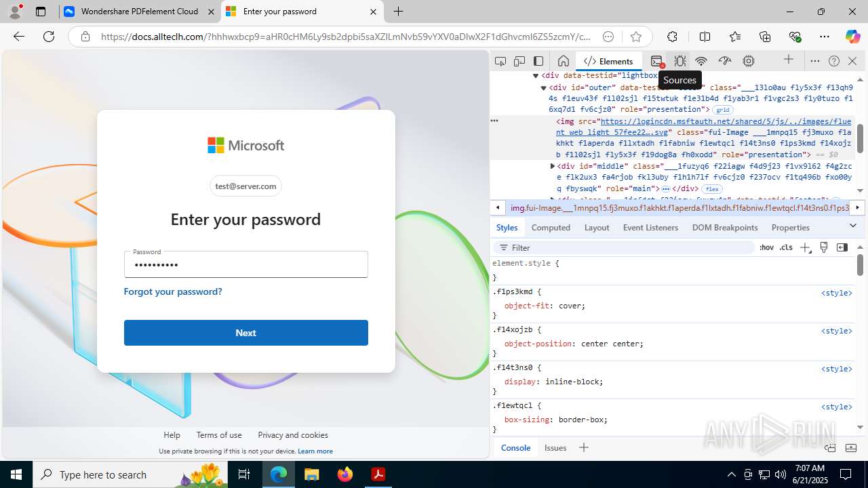Click the Terms of use footer link

click(x=219, y=435)
